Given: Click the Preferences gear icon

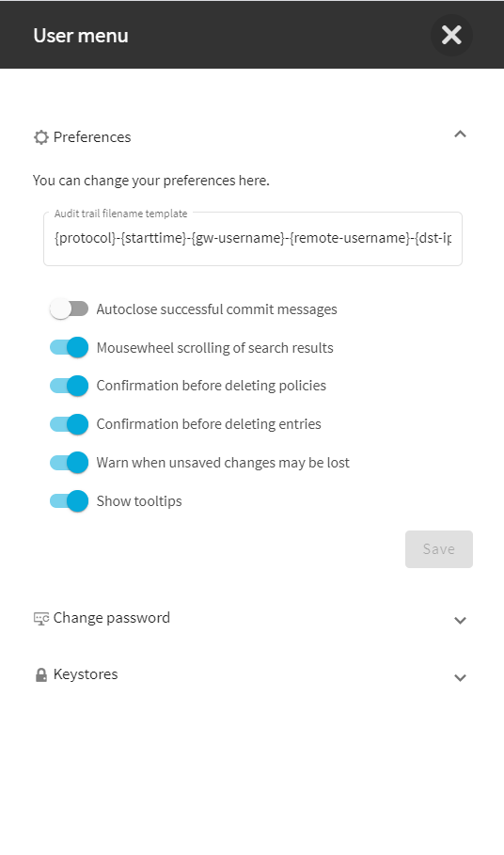Looking at the screenshot, I should pos(40,137).
